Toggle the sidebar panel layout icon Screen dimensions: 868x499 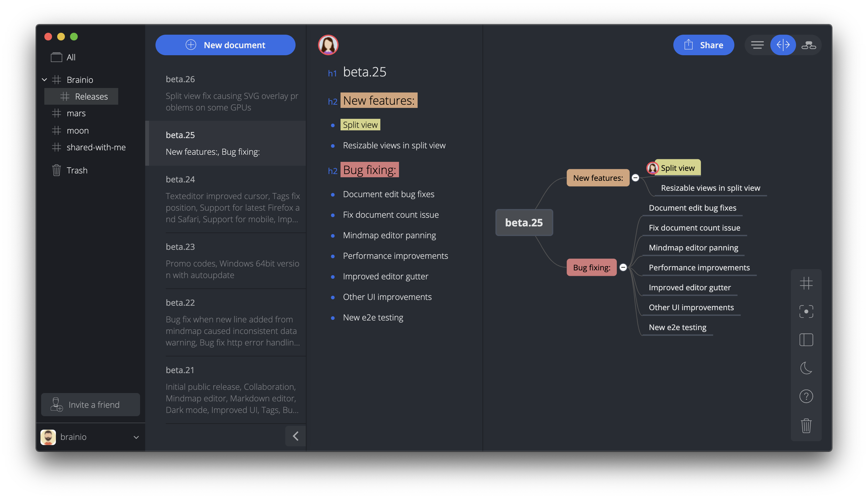(806, 340)
